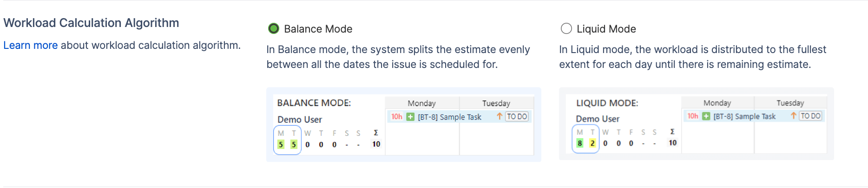Click orange priority arrow in Liquid Mode preview
The width and height of the screenshot is (868, 188).
pos(794,116)
